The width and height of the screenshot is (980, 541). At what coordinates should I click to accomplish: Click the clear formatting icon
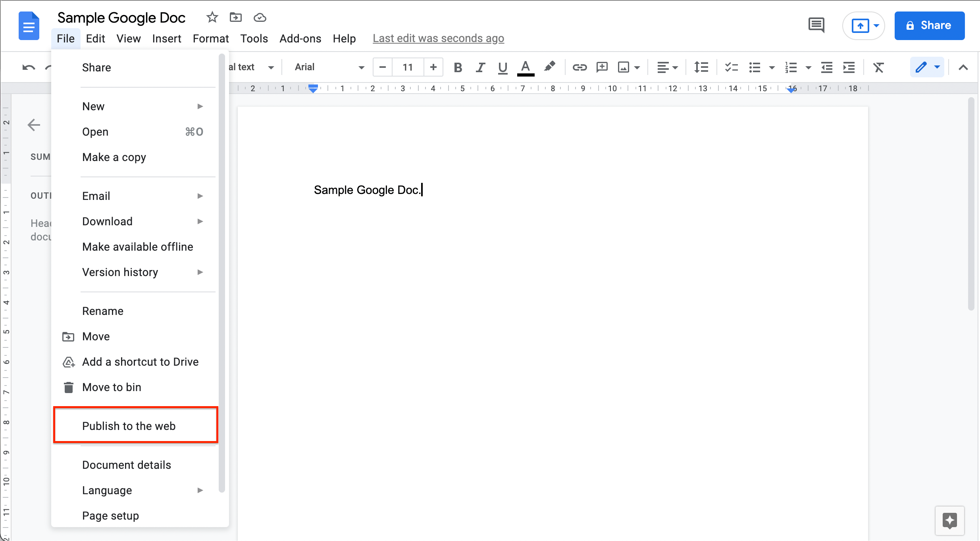pyautogui.click(x=878, y=67)
